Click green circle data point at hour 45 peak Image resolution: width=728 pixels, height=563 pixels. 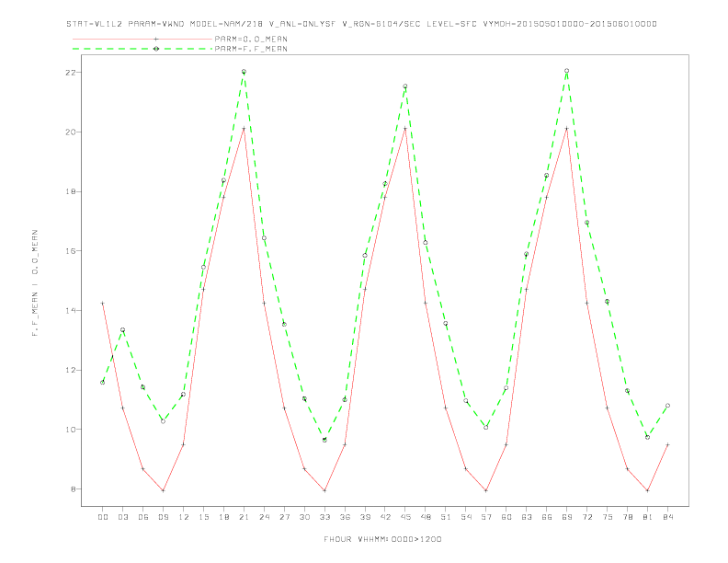pyautogui.click(x=405, y=86)
